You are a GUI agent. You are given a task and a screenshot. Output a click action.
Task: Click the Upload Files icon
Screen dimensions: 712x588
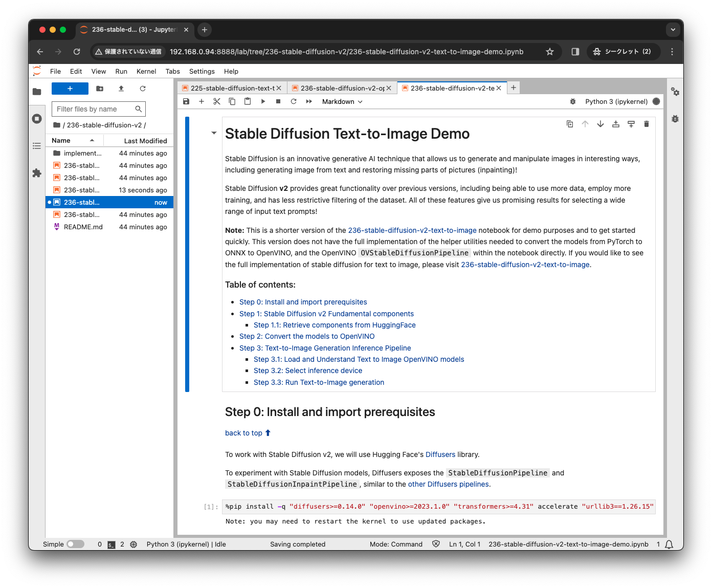pyautogui.click(x=121, y=89)
